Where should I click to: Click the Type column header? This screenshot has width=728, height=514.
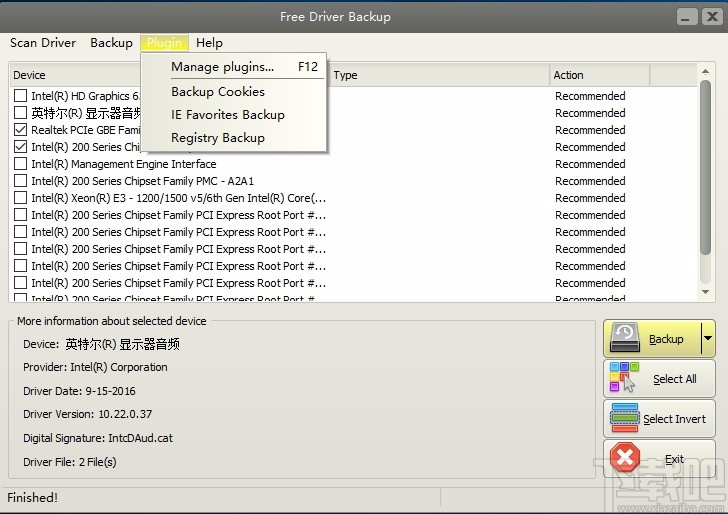439,75
